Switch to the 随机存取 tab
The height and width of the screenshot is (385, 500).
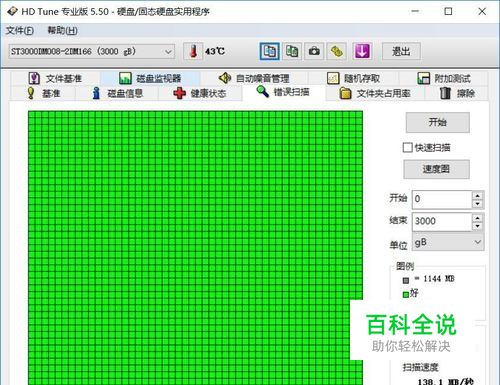[x=353, y=78]
